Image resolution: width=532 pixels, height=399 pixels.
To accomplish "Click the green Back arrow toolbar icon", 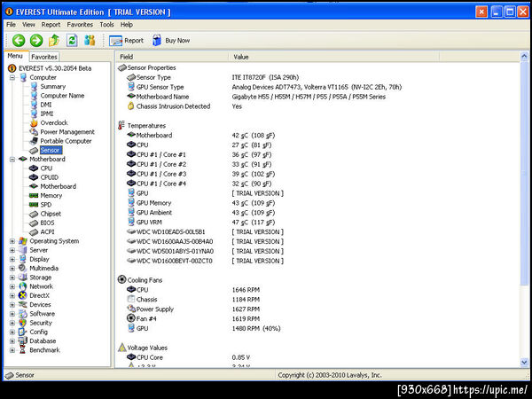I will coord(19,41).
